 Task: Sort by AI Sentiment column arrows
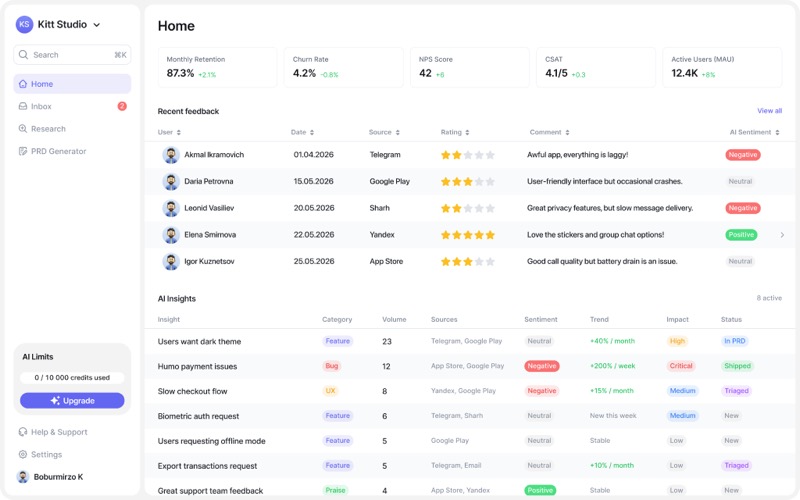pyautogui.click(x=777, y=132)
